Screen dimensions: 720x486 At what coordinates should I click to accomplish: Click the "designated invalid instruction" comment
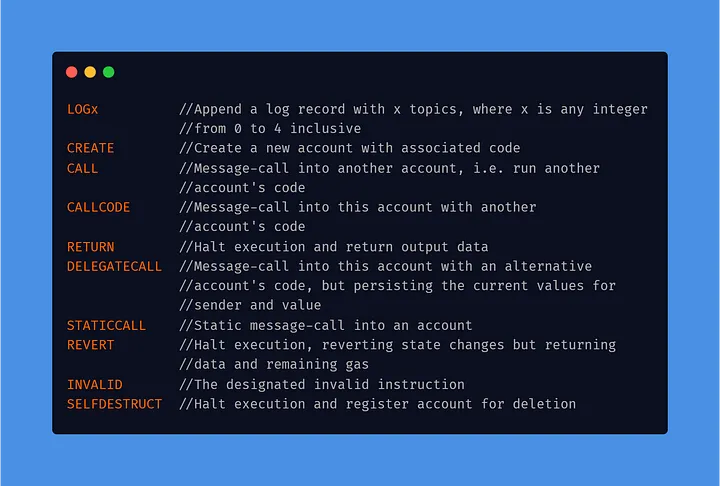[322, 384]
